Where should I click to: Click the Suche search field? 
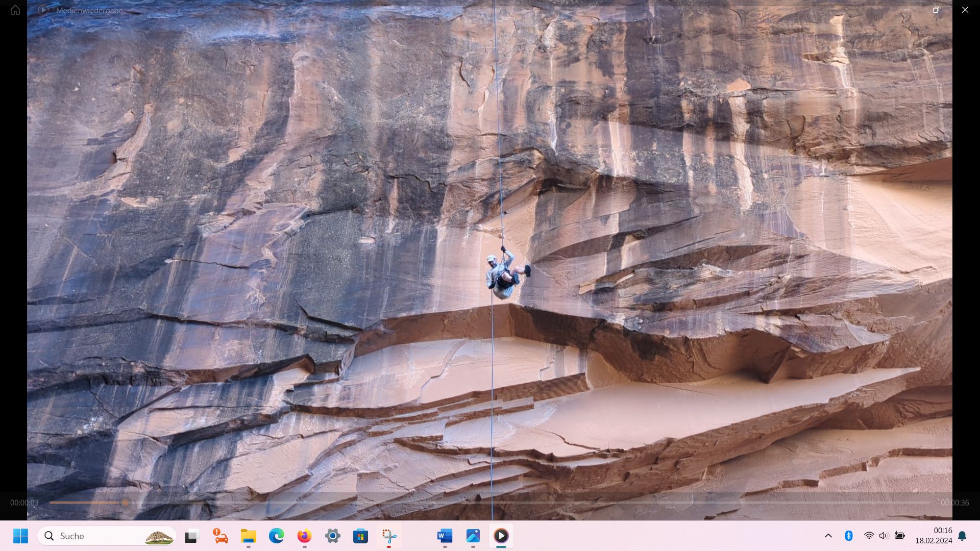coord(107,536)
